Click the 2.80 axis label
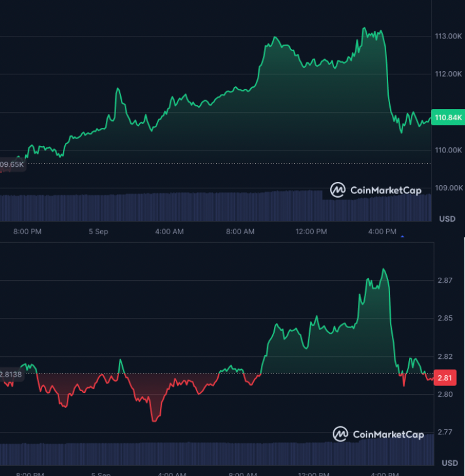Image resolution: width=465 pixels, height=476 pixels. 445,394
